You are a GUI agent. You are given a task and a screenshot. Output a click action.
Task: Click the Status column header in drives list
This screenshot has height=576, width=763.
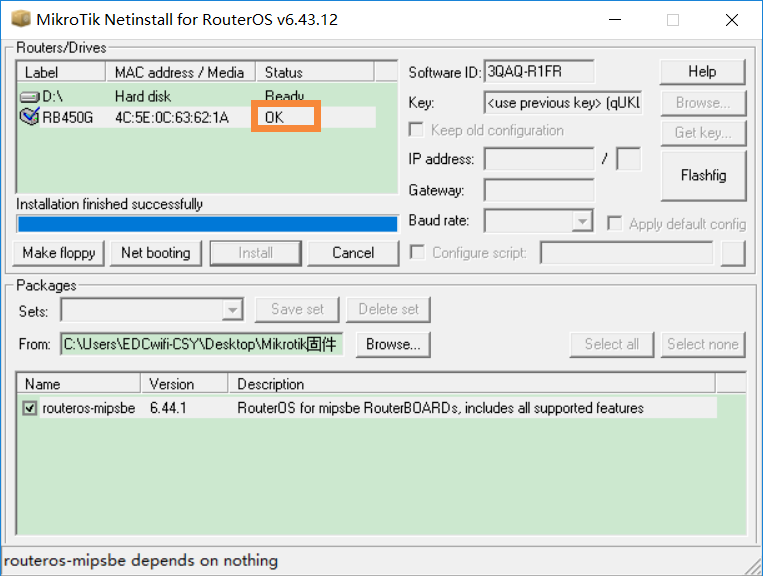click(315, 72)
